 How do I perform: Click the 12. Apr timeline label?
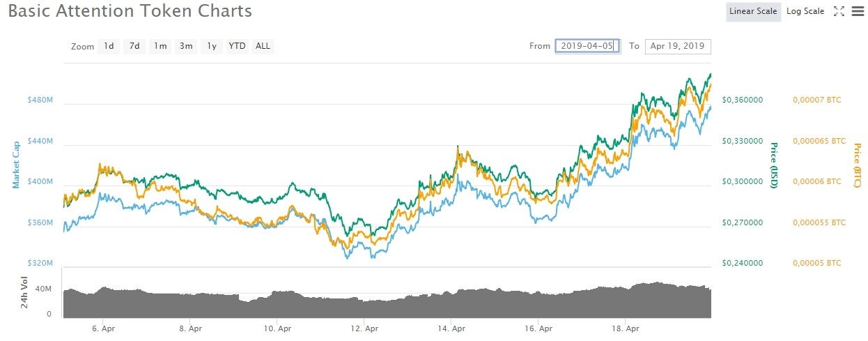[x=364, y=328]
